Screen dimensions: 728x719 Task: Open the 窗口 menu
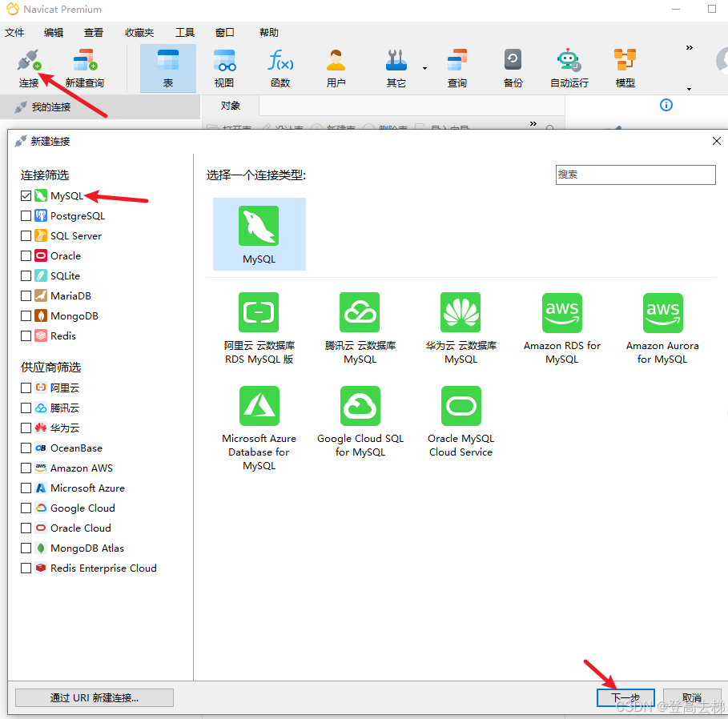(225, 33)
